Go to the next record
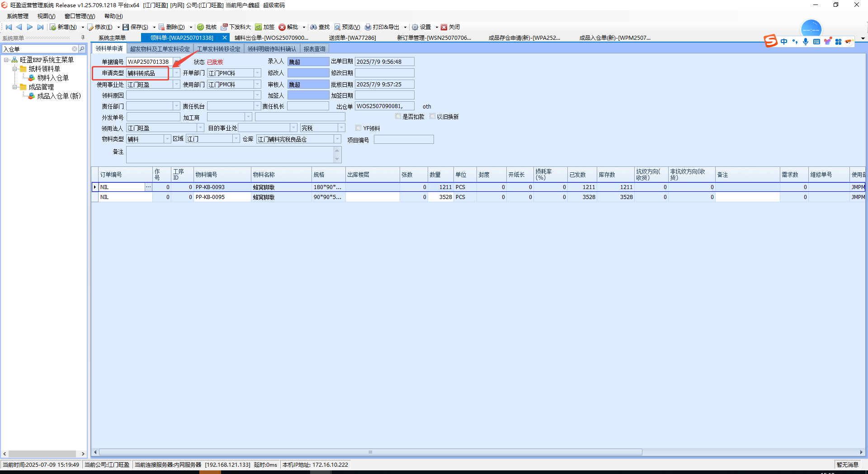The height and width of the screenshot is (474, 868). (30, 27)
